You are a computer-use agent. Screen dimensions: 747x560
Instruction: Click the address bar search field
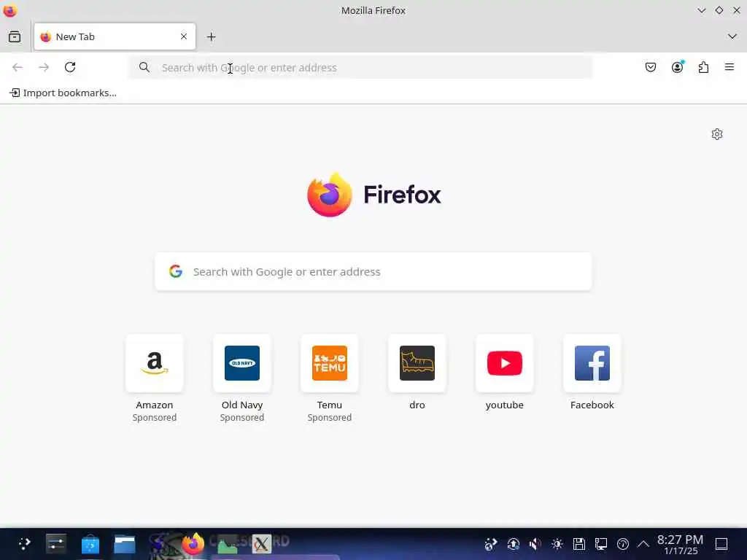click(360, 68)
